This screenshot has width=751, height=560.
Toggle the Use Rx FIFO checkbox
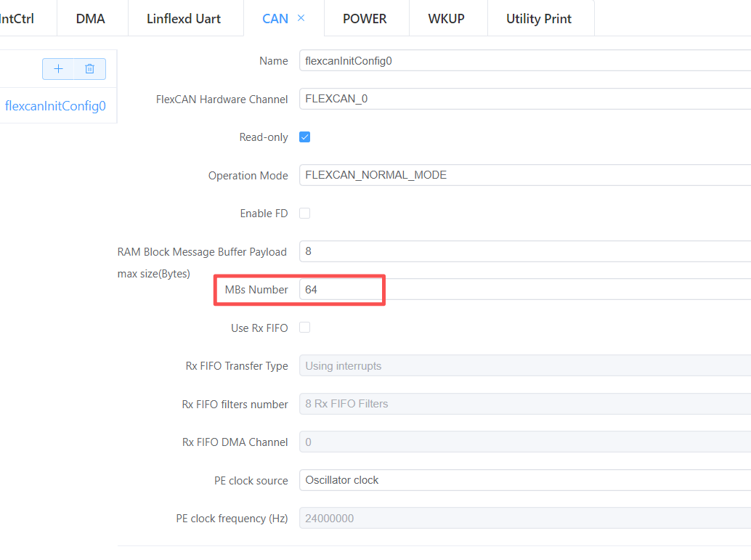tap(305, 328)
